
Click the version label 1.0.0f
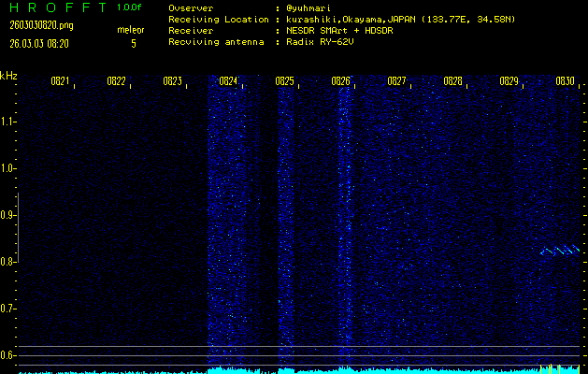click(129, 7)
